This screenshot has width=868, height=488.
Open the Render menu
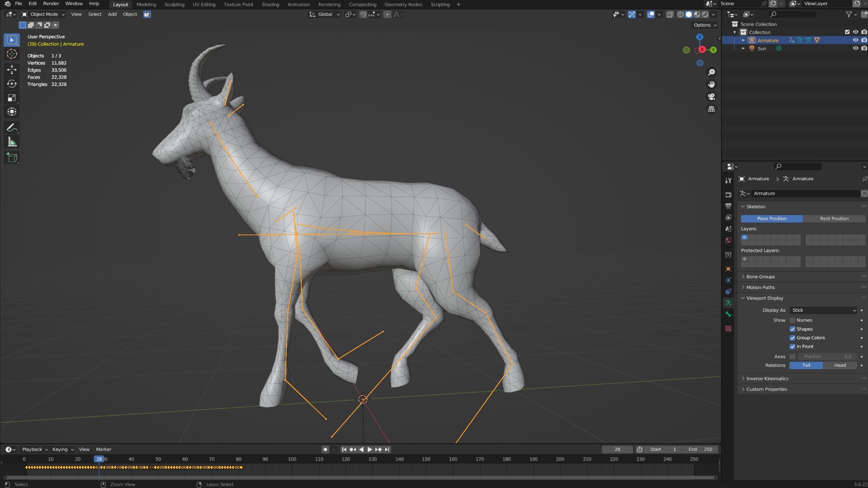51,4
